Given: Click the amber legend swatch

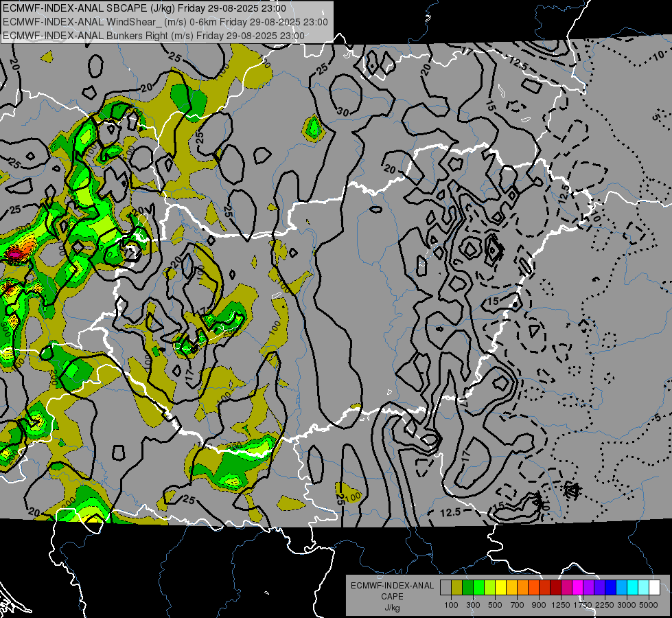Looking at the screenshot, I should [x=511, y=587].
